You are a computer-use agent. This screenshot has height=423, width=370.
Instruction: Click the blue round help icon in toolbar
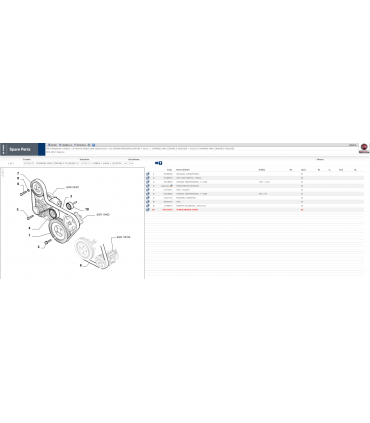(94, 145)
